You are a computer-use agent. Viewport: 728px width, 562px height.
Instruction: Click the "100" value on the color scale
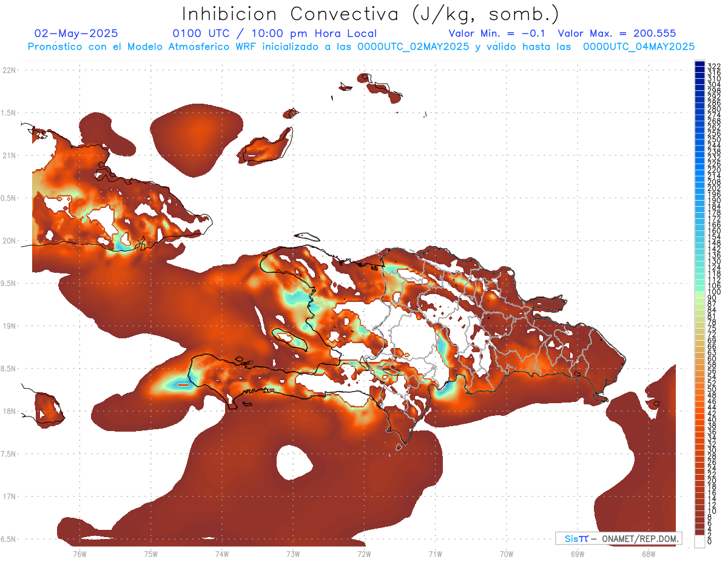point(713,292)
